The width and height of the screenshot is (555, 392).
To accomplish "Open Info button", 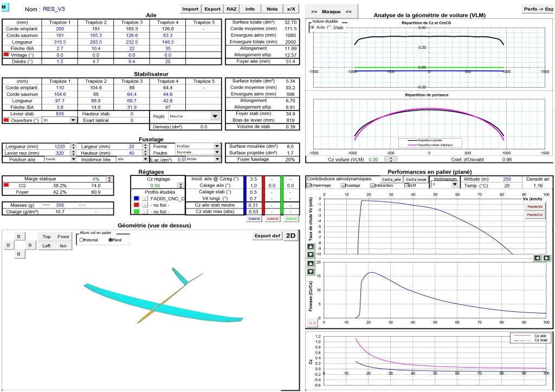I will (x=250, y=9).
